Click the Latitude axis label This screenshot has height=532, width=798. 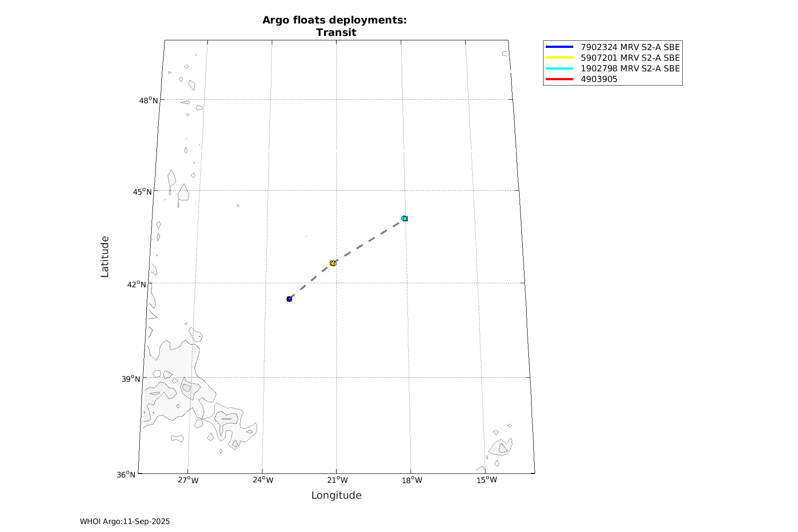[105, 257]
